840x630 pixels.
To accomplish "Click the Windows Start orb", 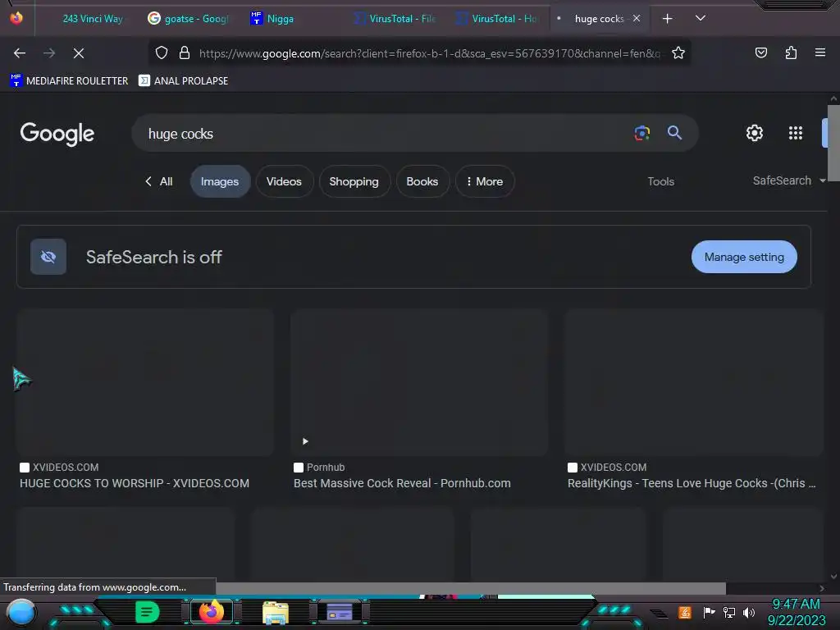I will tap(21, 612).
